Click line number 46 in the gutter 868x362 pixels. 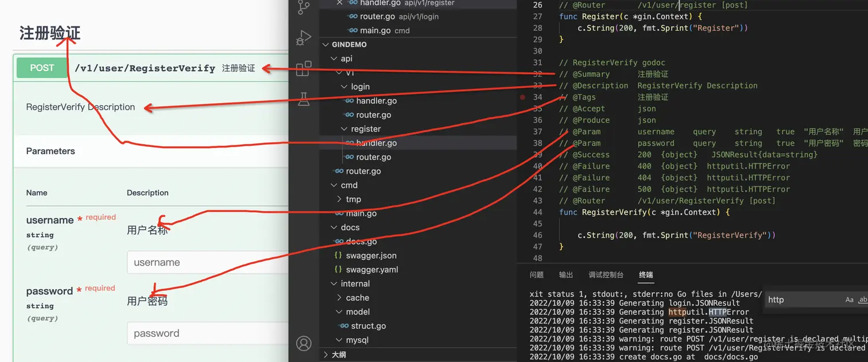point(537,235)
